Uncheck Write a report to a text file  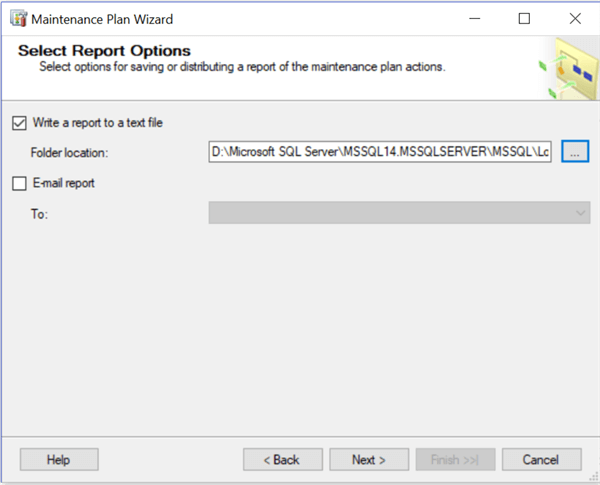(19, 123)
